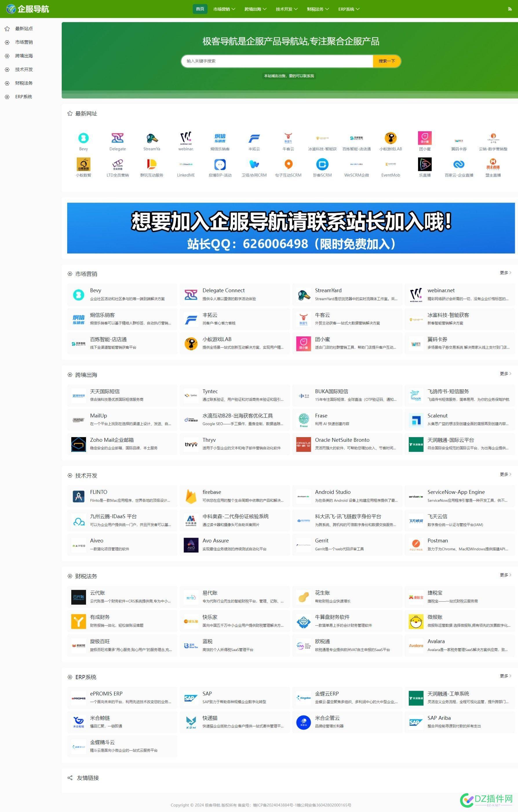Screen dimensions: 518x812
Task: Open the Android Studio card
Action: [347, 496]
